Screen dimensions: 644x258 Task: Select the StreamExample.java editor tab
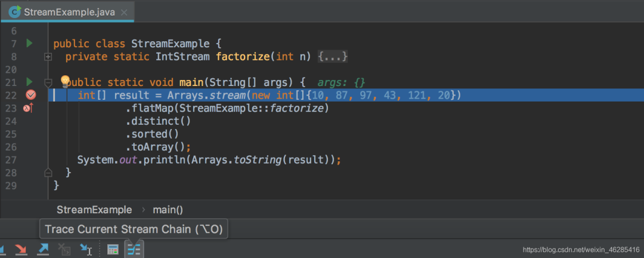click(67, 11)
